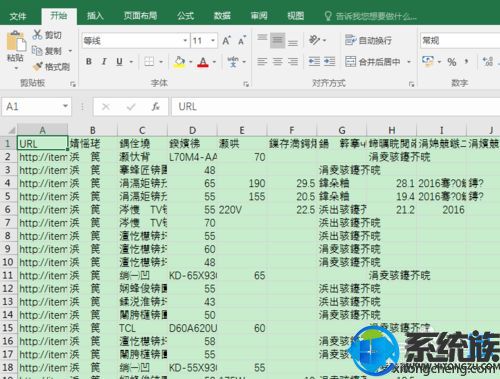Increase font size with larger A icon
The height and width of the screenshot is (379, 500).
226,41
